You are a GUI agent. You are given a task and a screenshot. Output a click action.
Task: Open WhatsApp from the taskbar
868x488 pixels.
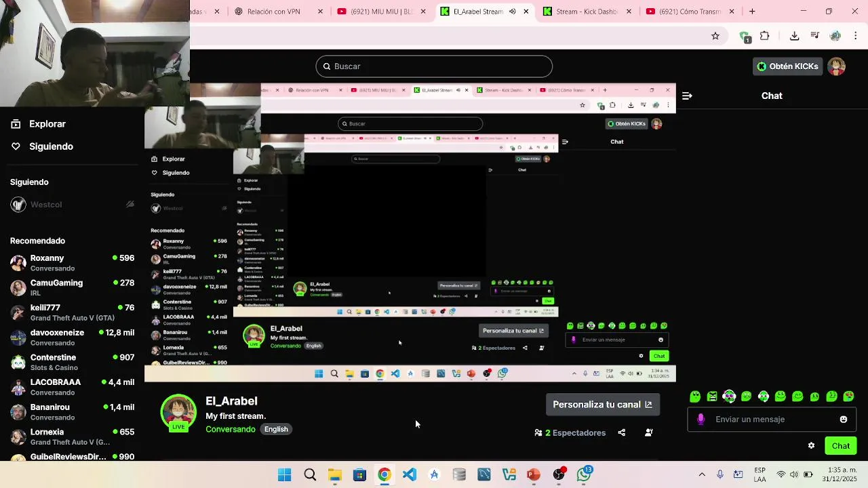(584, 474)
